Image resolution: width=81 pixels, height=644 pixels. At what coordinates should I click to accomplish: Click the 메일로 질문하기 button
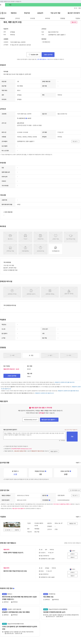(x=54, y=451)
